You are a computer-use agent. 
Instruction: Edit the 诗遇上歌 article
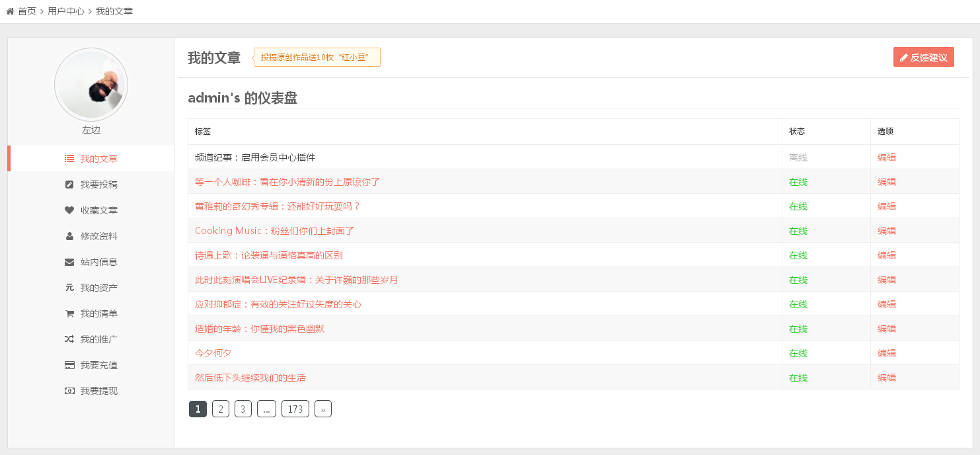coord(887,255)
